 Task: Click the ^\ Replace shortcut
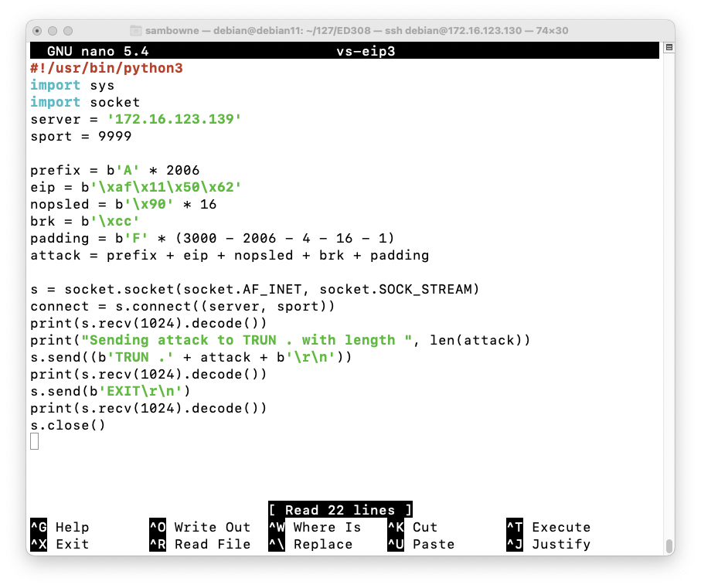tap(311, 544)
